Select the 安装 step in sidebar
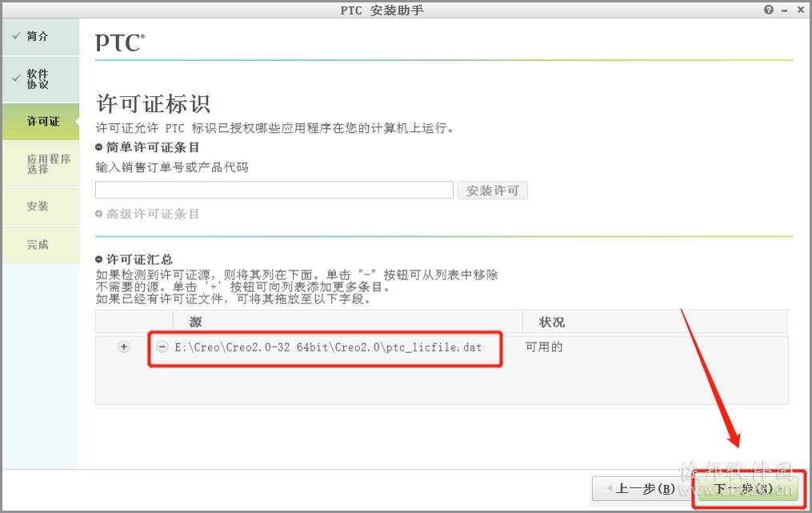The height and width of the screenshot is (513, 812). (41, 206)
